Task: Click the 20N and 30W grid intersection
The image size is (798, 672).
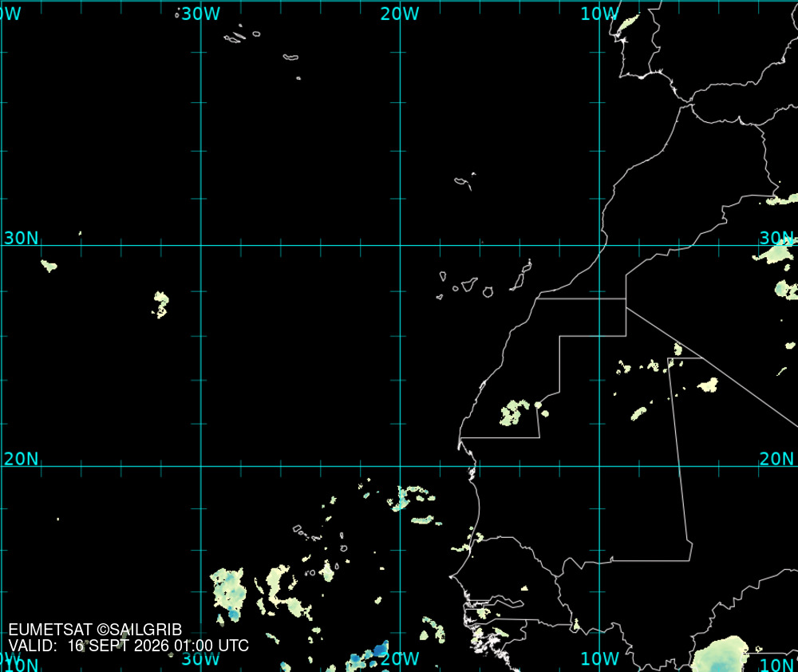Action: coord(201,466)
